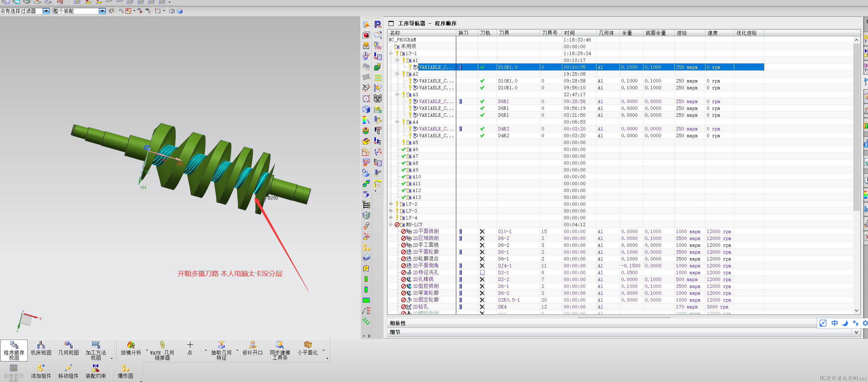
Task: Select the 3D型腔铣削 operation
Action: (425, 286)
